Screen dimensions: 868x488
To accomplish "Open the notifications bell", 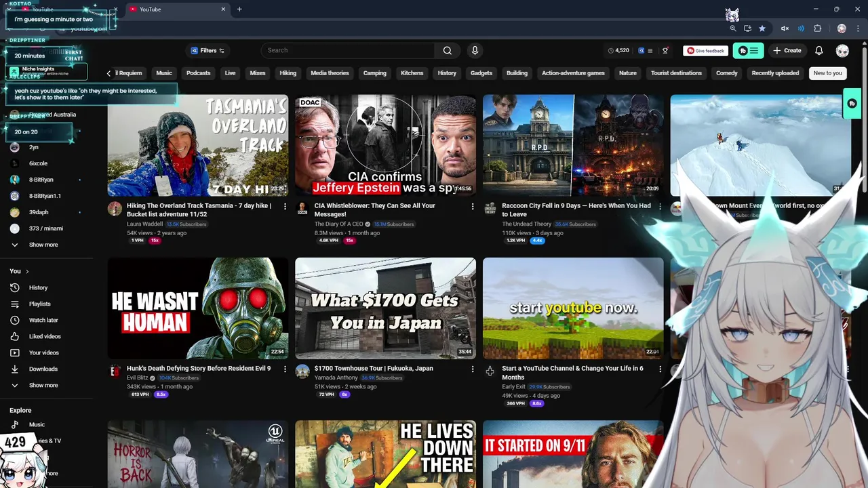I will pos(818,51).
